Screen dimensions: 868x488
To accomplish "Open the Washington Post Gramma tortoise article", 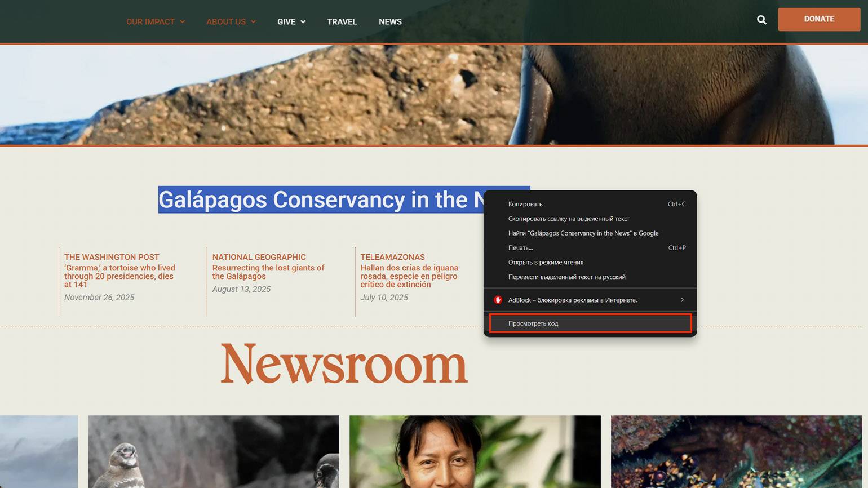I will pyautogui.click(x=119, y=276).
